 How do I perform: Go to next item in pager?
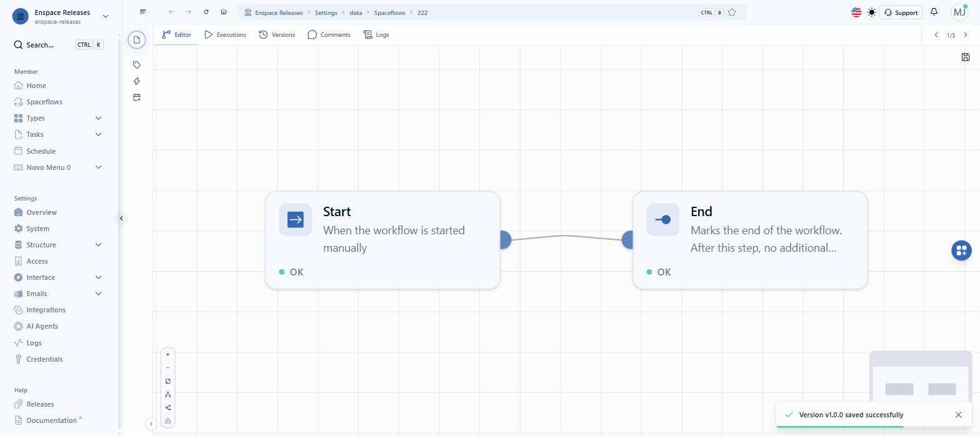[x=966, y=35]
